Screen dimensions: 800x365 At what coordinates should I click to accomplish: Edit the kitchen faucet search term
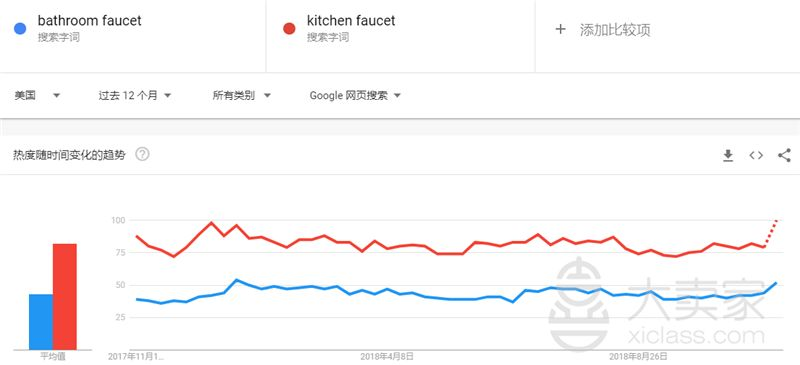(351, 20)
